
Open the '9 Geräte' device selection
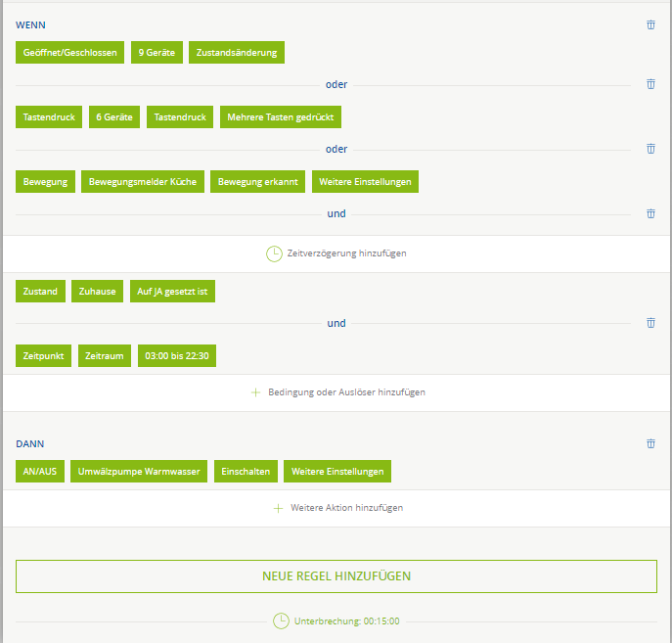click(x=157, y=53)
